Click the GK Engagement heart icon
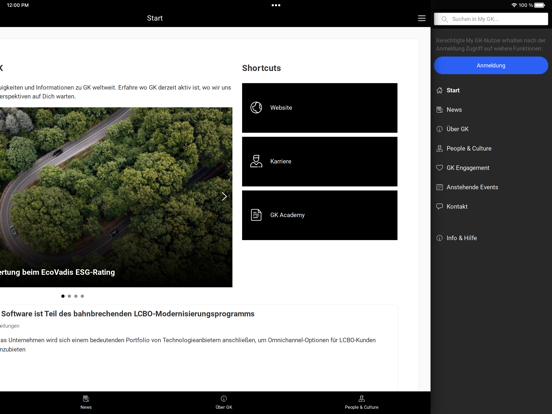 [x=439, y=168]
